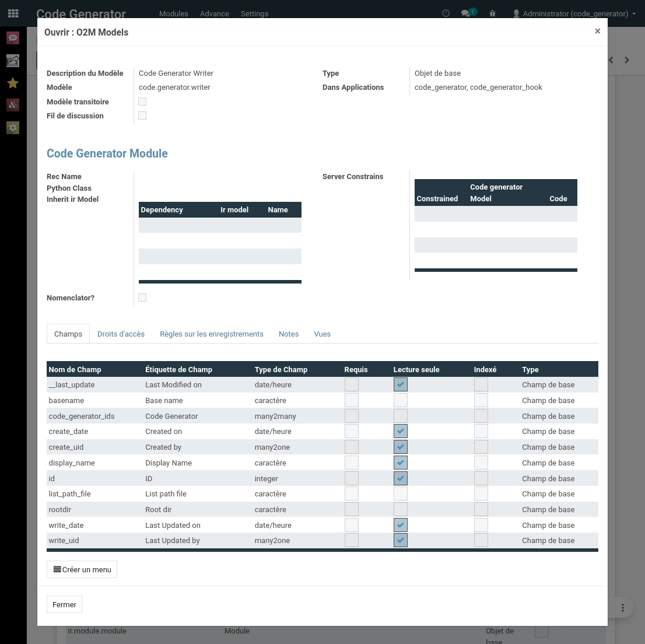Screen dimensions: 645x644
Task: Open the Modules menu
Action: click(x=174, y=13)
